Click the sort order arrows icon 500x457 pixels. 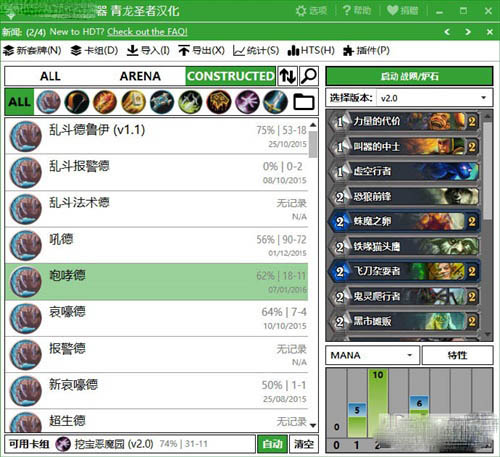click(x=287, y=76)
